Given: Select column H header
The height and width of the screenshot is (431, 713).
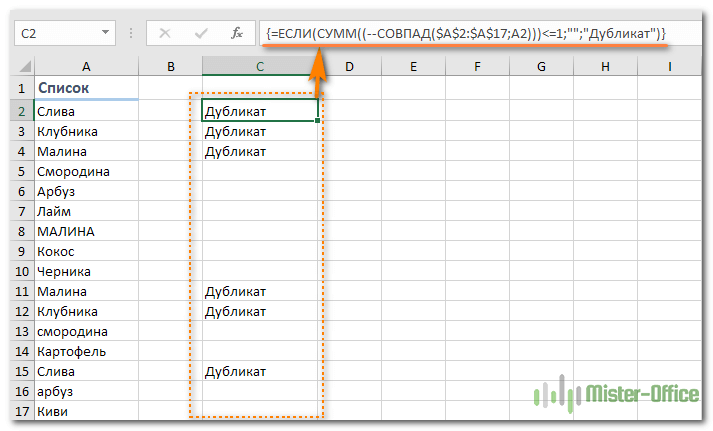Looking at the screenshot, I should click(605, 66).
